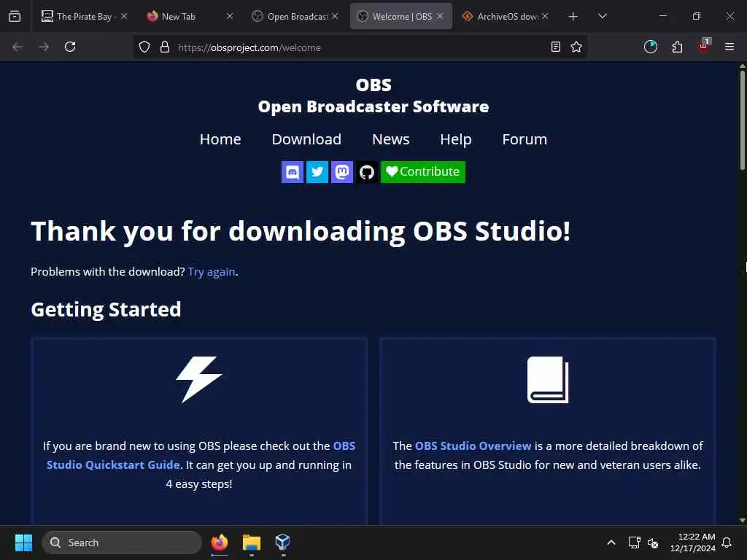Image resolution: width=747 pixels, height=560 pixels.
Task: Click the uBlock Origin extension icon
Action: point(704,46)
